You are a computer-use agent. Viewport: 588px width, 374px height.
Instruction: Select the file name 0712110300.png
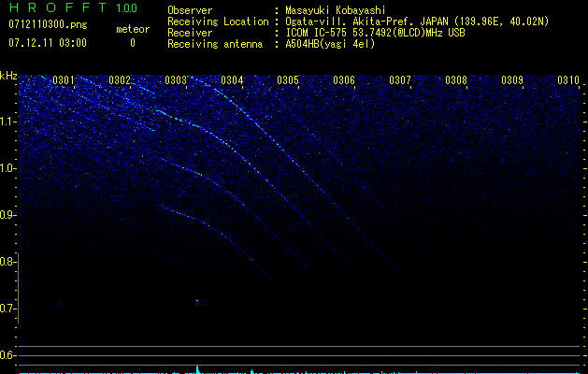click(48, 24)
